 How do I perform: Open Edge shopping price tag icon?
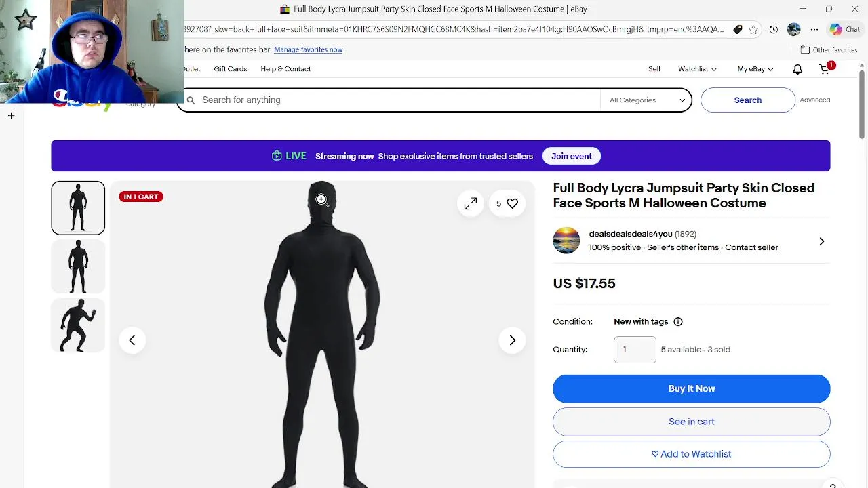point(738,30)
